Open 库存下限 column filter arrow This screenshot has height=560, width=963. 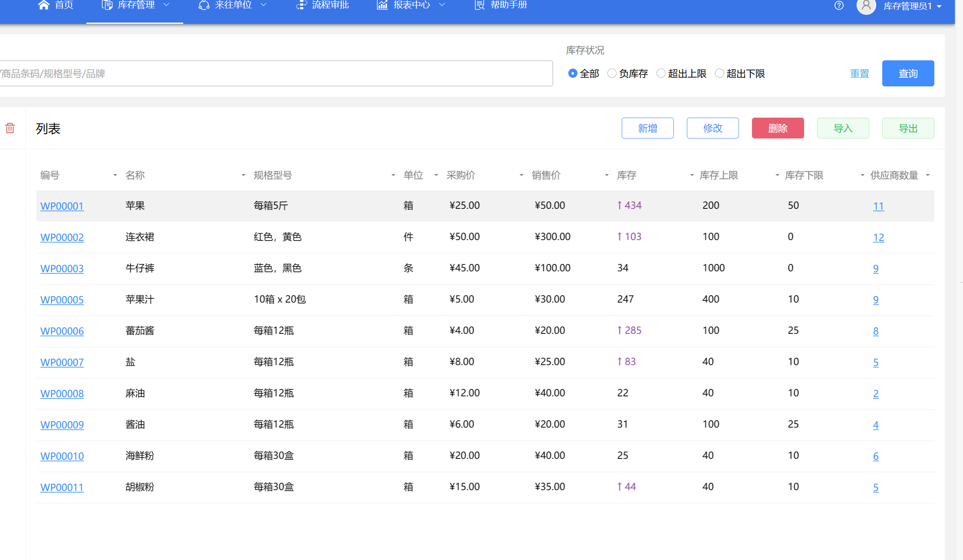(x=863, y=175)
